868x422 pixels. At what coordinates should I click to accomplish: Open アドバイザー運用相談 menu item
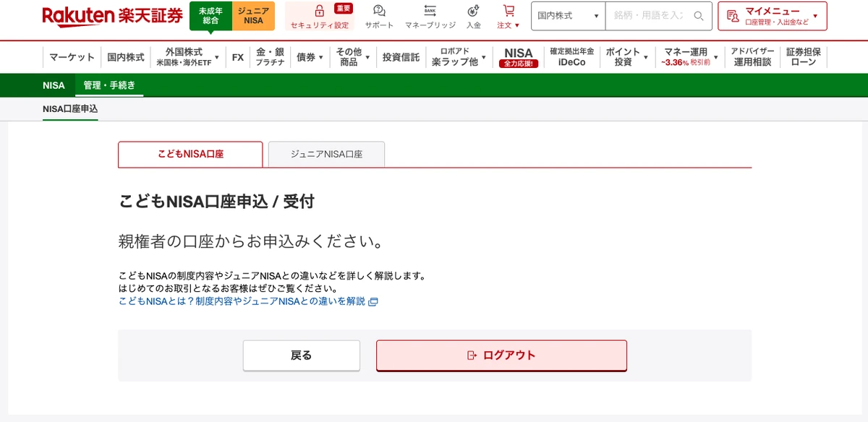pyautogui.click(x=752, y=57)
